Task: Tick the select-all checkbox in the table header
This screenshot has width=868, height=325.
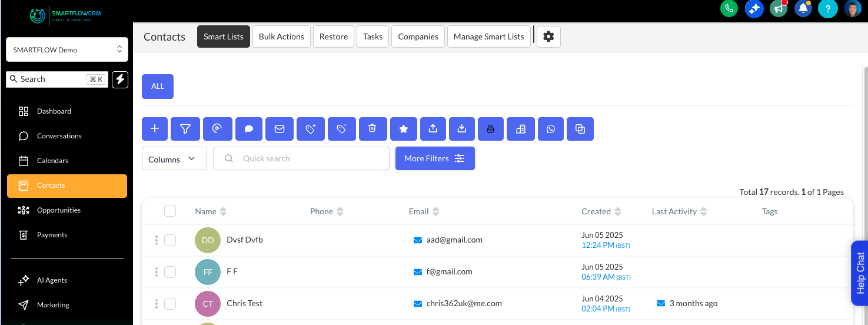Action: pyautogui.click(x=170, y=211)
